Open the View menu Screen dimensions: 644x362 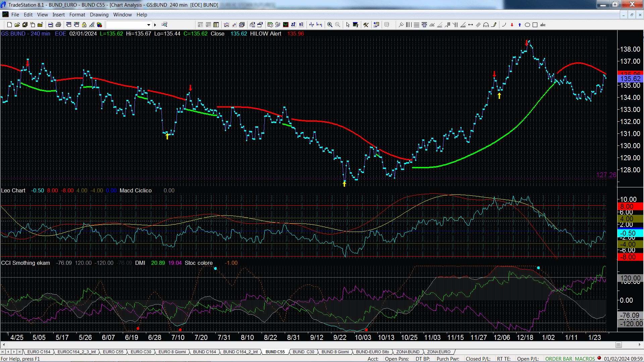43,15
